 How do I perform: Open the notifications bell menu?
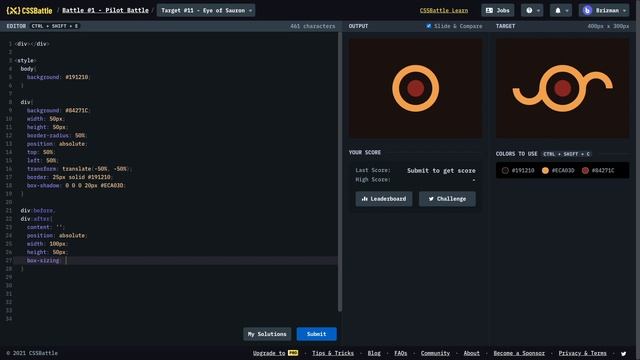(x=560, y=10)
